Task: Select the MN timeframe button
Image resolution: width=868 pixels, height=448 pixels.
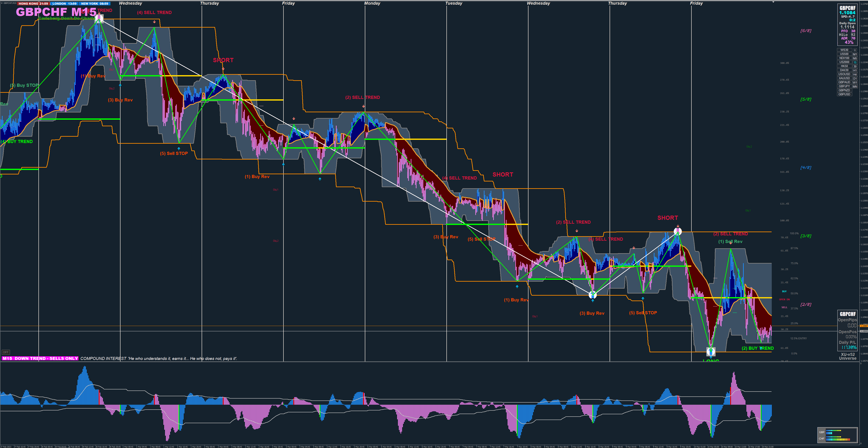Action: pos(855,87)
